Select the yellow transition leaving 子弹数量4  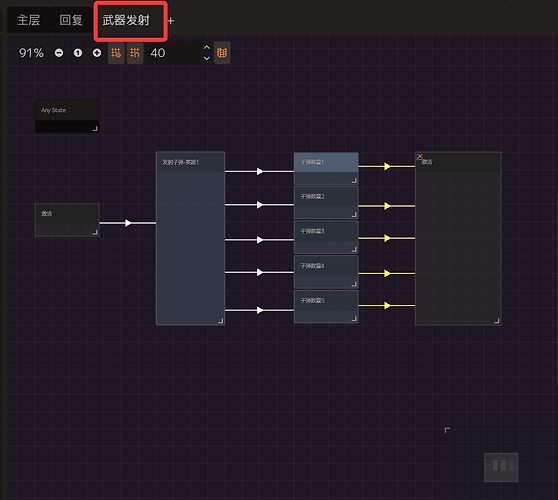[387, 273]
